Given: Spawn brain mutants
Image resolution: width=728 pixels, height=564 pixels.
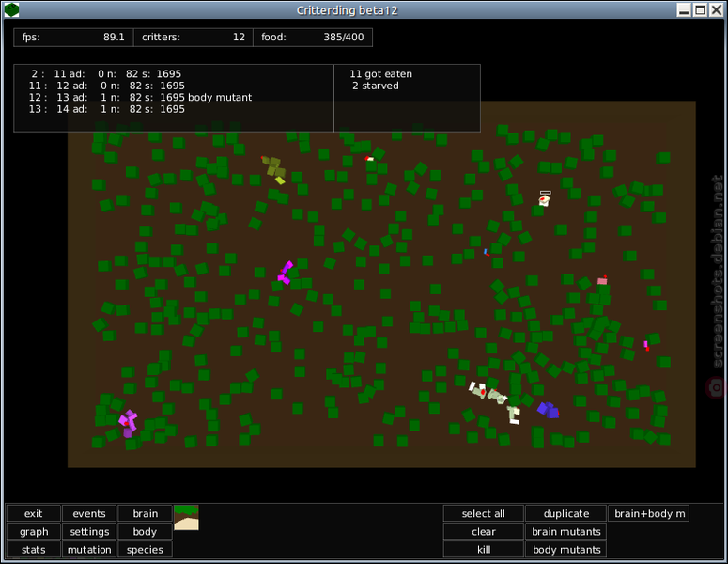Looking at the screenshot, I should tap(566, 531).
